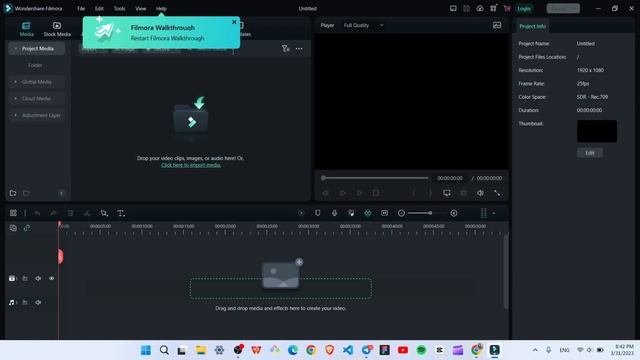Viewport: 640px width, 360px height.
Task: Expand the Global Media section
Action: pyautogui.click(x=16, y=82)
